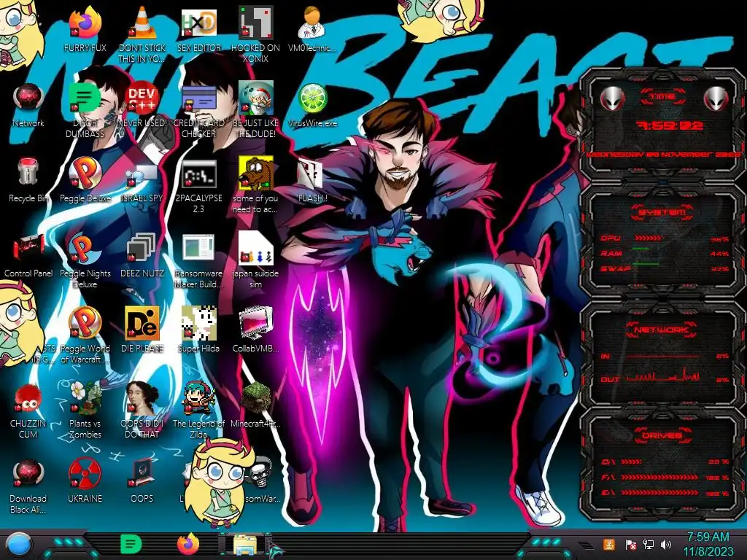747x560 pixels.
Task: Open the CollabVMB... monitor icon
Action: tap(256, 323)
